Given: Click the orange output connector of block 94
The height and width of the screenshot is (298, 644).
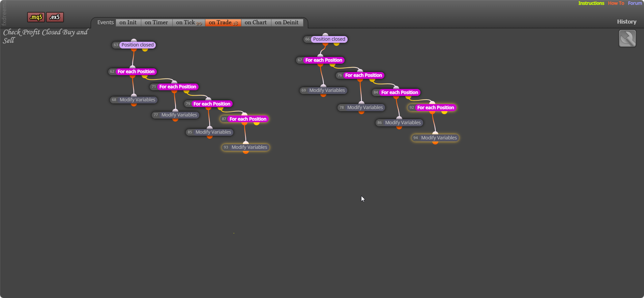Looking at the screenshot, I should [435, 143].
